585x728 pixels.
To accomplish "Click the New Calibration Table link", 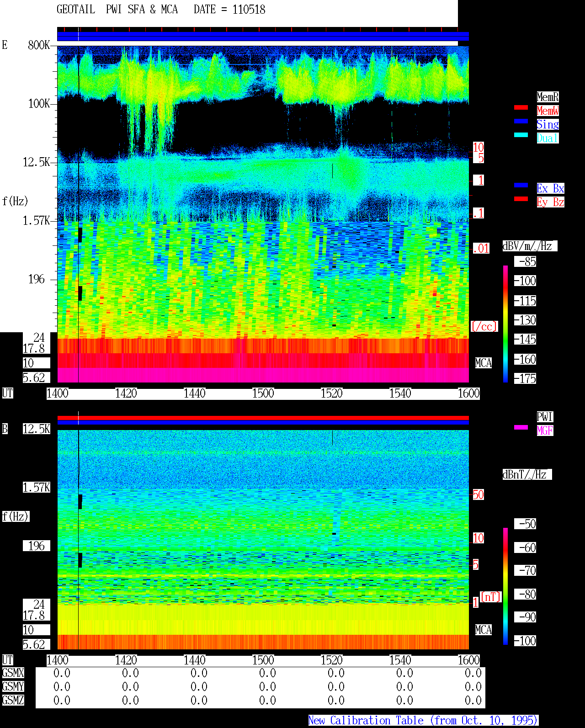I will tap(423, 721).
